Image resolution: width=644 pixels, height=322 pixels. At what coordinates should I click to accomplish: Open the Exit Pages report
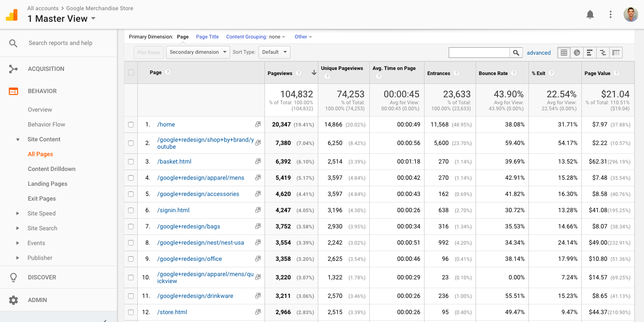click(42, 199)
